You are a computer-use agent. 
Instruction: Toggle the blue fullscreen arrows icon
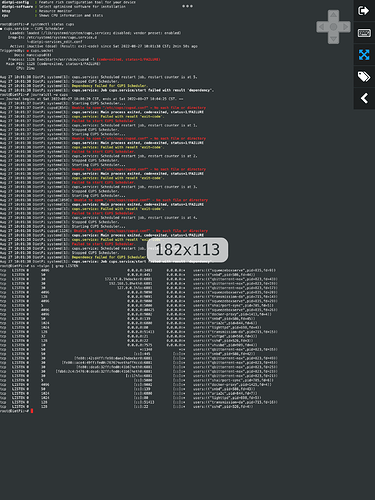(x=364, y=55)
